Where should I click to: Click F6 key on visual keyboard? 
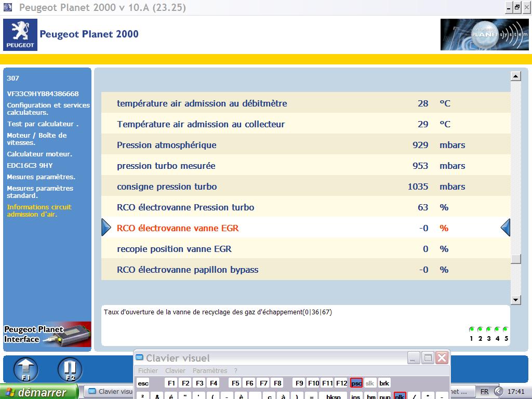coord(249,383)
